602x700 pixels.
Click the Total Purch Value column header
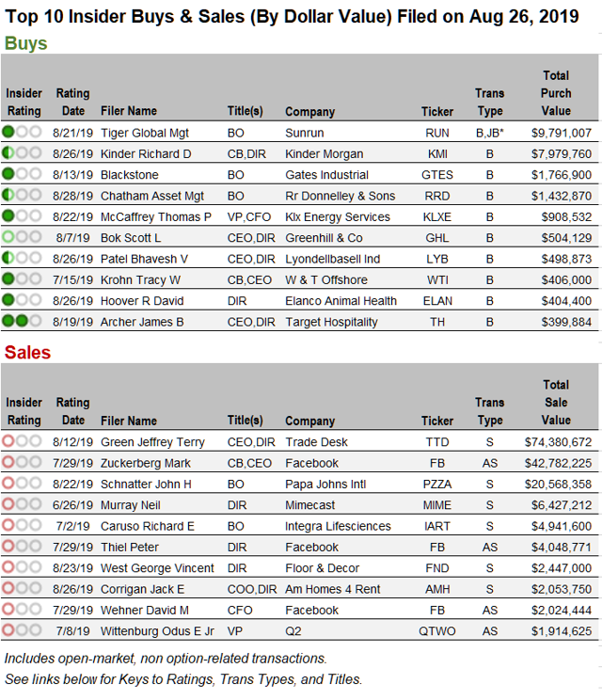[x=556, y=93]
